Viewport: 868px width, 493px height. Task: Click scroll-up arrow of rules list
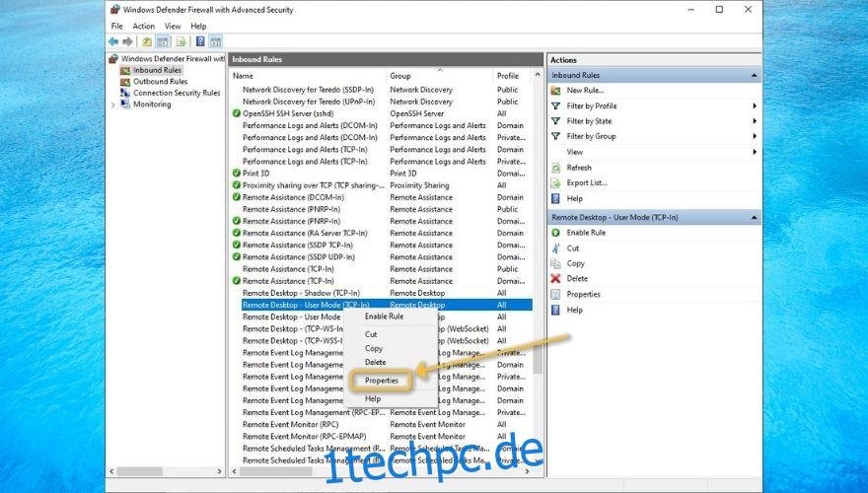coord(537,75)
